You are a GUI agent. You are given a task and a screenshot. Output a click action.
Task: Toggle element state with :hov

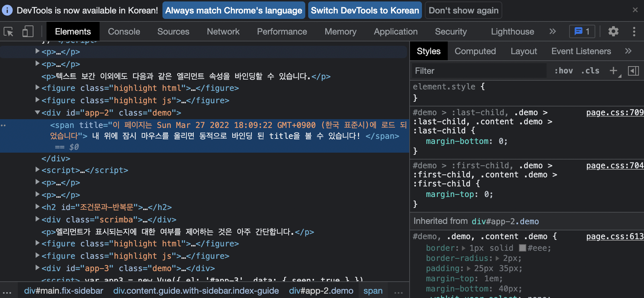pyautogui.click(x=564, y=71)
